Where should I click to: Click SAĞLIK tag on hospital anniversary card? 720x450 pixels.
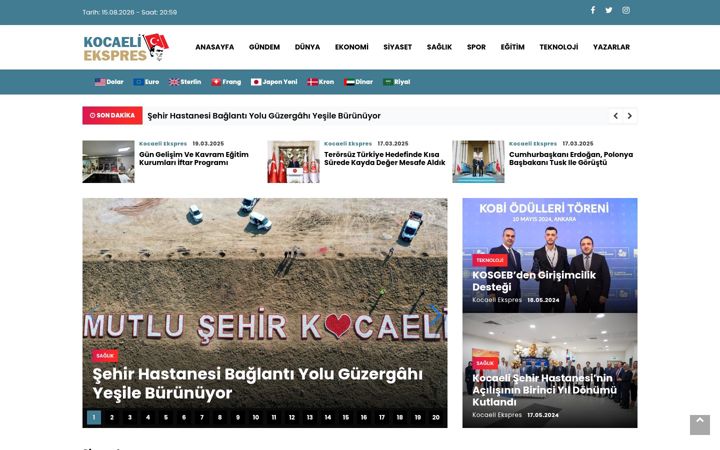(485, 363)
